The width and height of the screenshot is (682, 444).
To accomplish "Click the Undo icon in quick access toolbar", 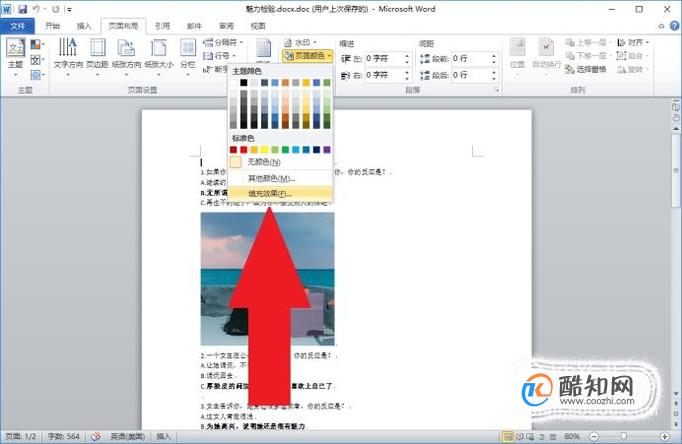I will [37, 9].
